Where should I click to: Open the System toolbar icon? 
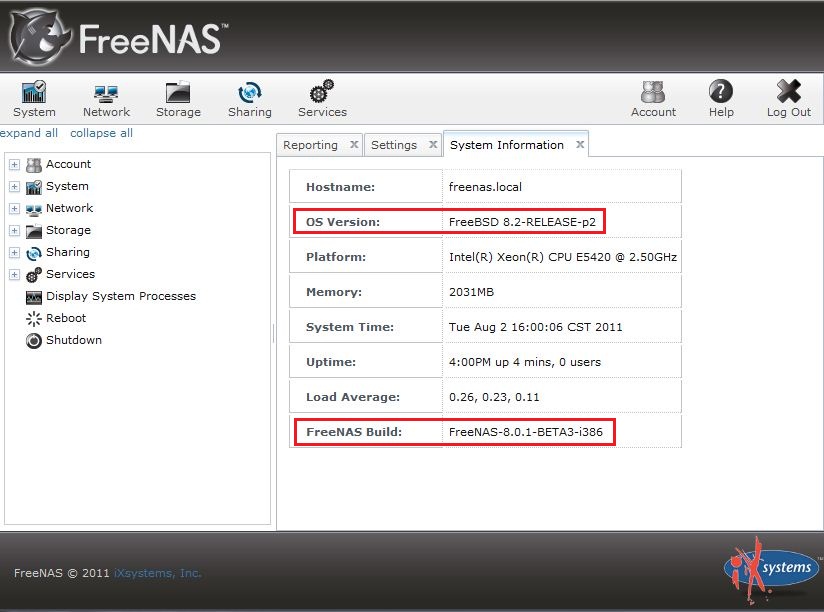(x=34, y=100)
